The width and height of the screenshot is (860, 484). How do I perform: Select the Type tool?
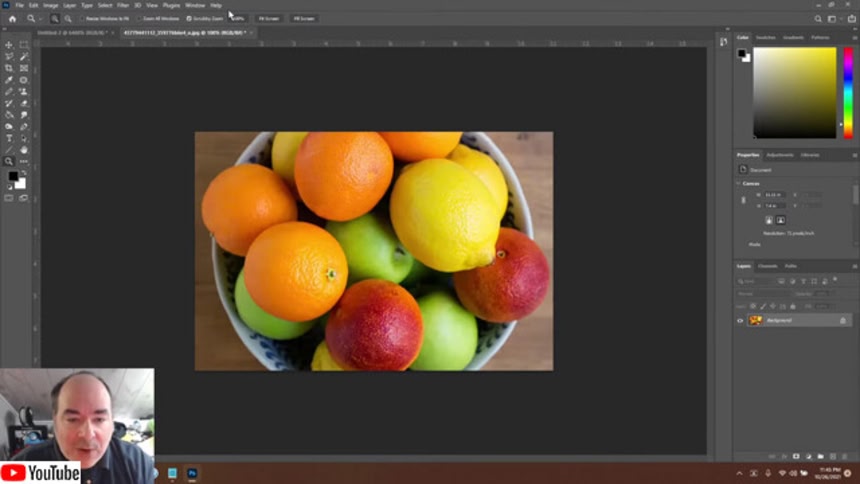coord(9,138)
